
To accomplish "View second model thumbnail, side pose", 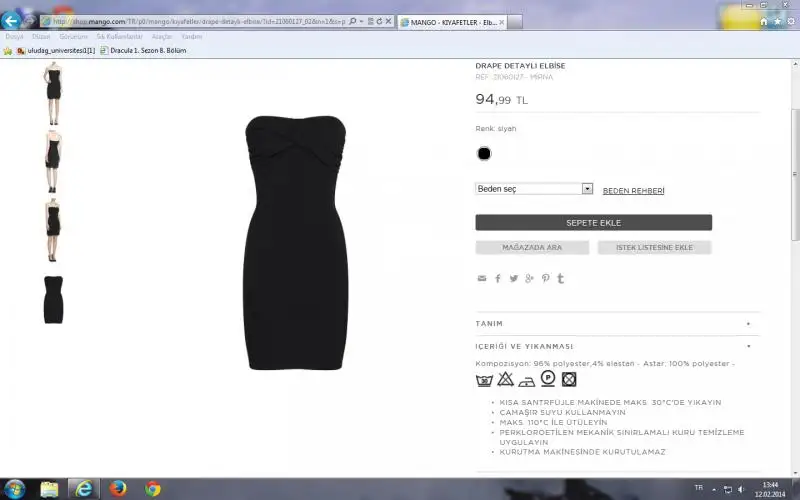I will click(53, 161).
